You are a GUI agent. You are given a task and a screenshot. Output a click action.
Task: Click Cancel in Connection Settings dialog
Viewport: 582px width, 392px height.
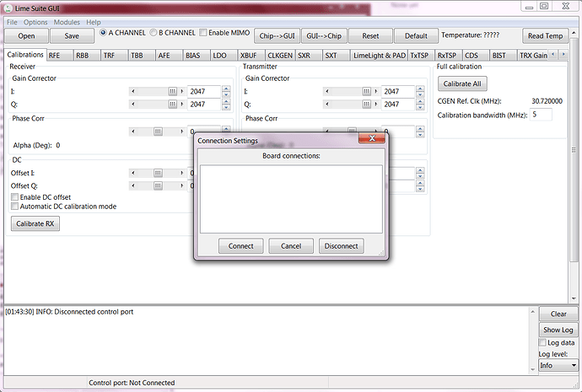click(291, 246)
